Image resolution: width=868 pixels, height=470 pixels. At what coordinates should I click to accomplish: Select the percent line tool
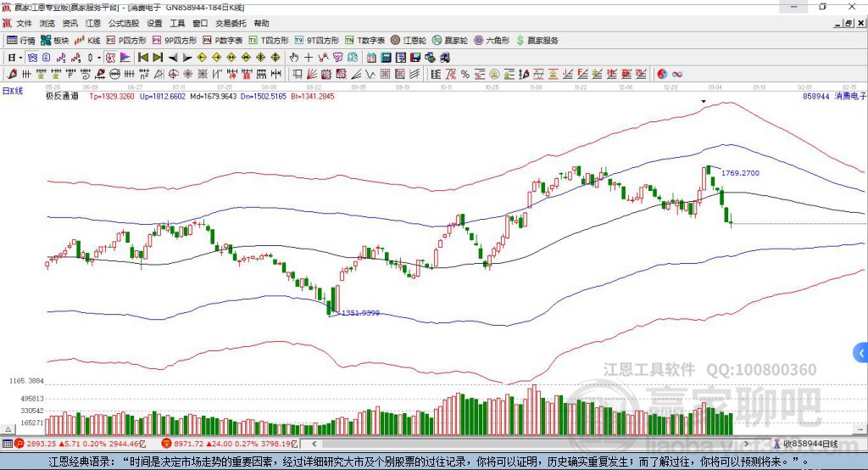click(x=465, y=74)
